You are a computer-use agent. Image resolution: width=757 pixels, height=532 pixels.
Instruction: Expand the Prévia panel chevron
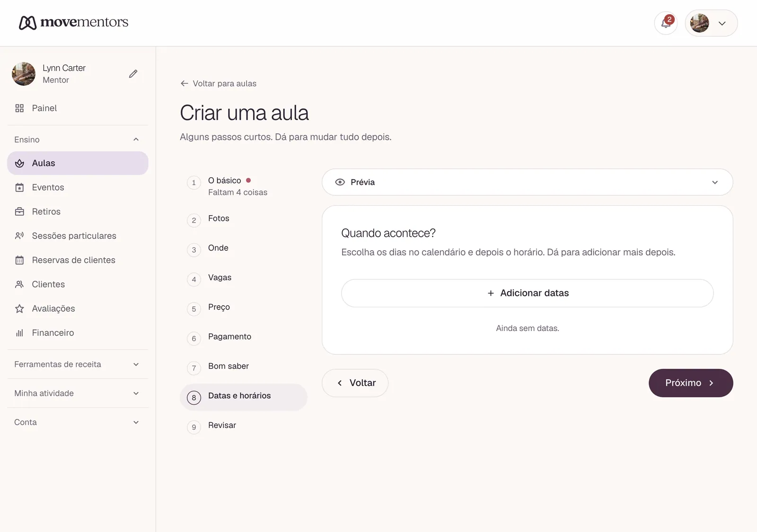(x=715, y=182)
